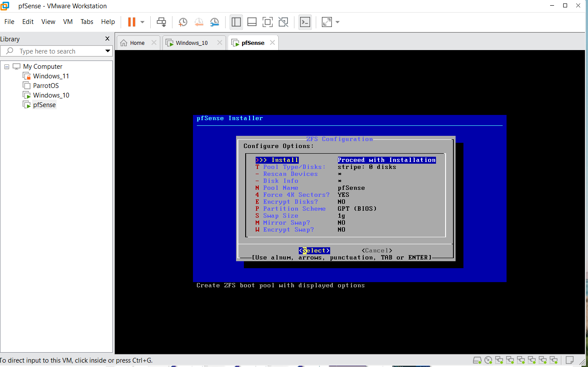Click the Partition Scheme option
588x367 pixels.
pyautogui.click(x=291, y=209)
